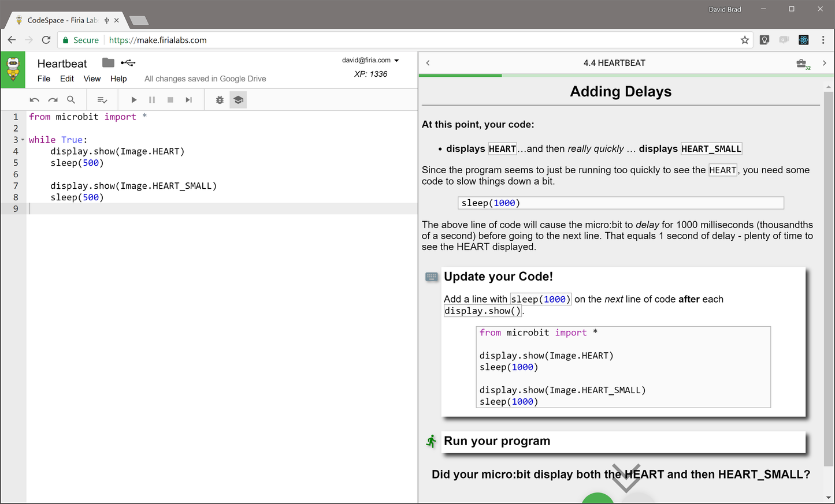Connect device via the USB icon
The image size is (835, 504).
point(128,63)
